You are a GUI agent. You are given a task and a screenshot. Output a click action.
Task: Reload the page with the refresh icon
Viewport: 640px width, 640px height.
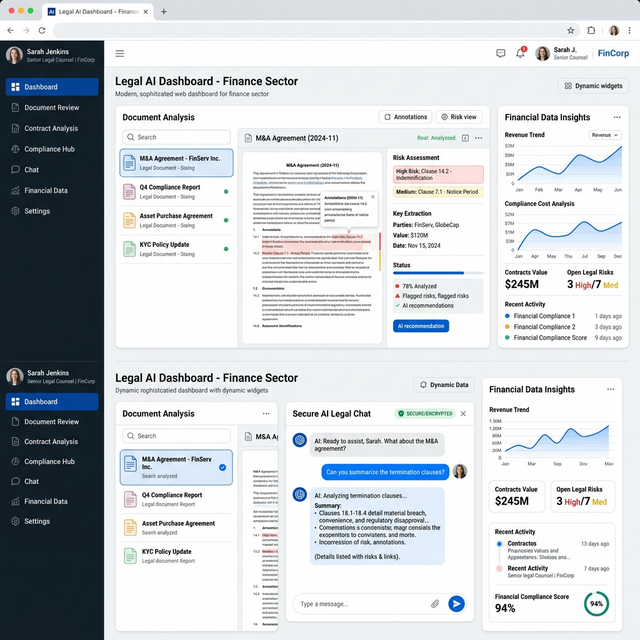point(42,30)
